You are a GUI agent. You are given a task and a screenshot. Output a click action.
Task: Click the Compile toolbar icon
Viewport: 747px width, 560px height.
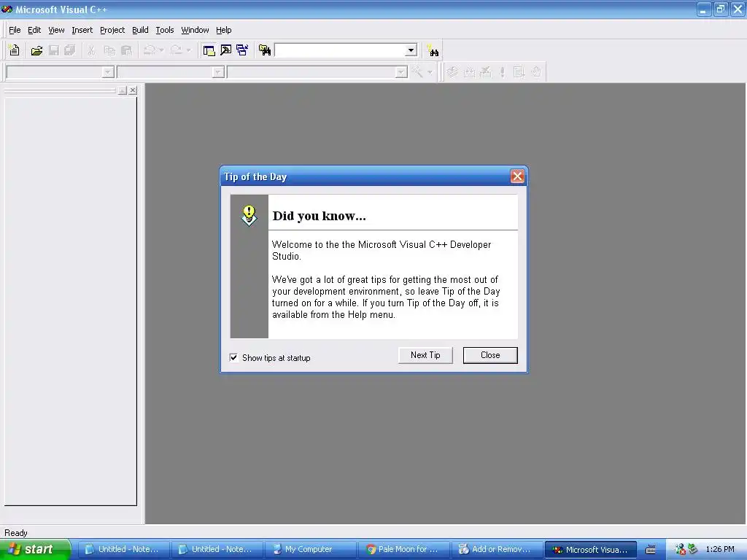tap(452, 72)
